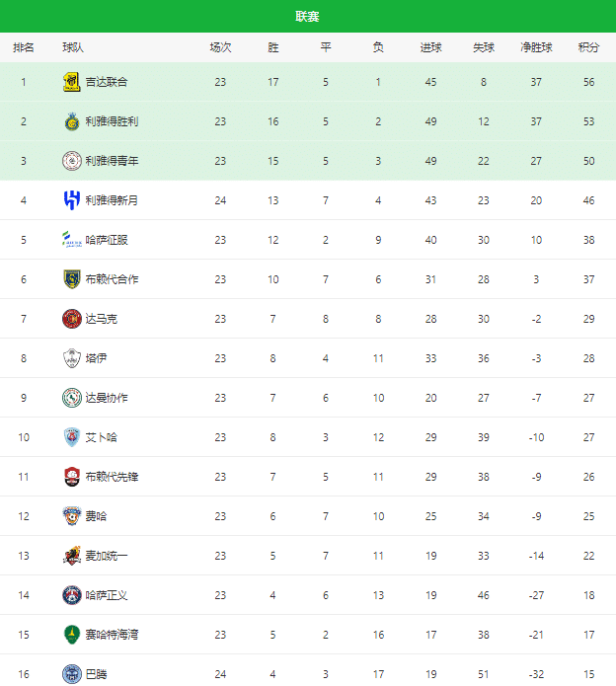Click the 哈萨征服 team logo
Screen dimensions: 616x686
click(71, 240)
